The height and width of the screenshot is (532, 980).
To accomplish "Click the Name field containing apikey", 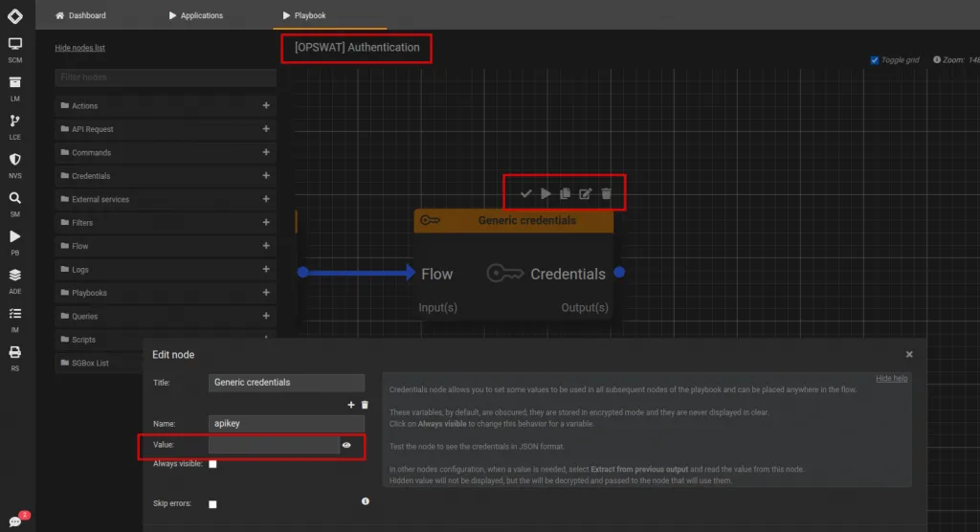I will click(x=286, y=424).
